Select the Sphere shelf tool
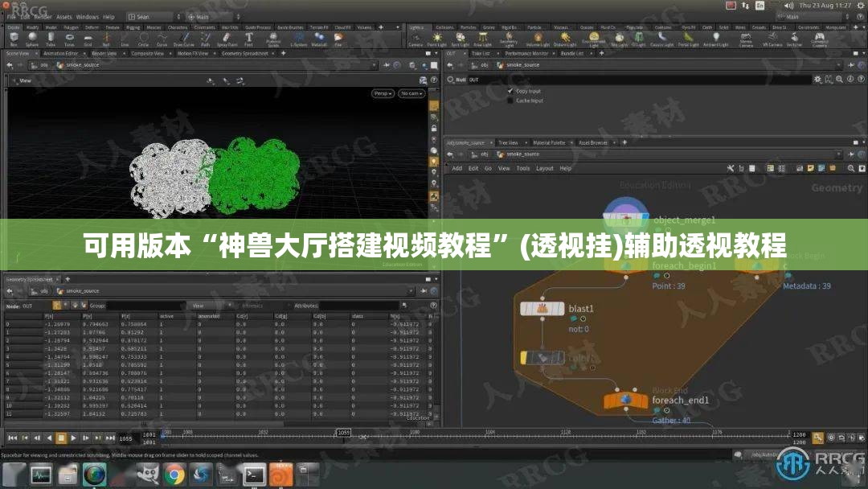This screenshot has width=868, height=489. 32,39
